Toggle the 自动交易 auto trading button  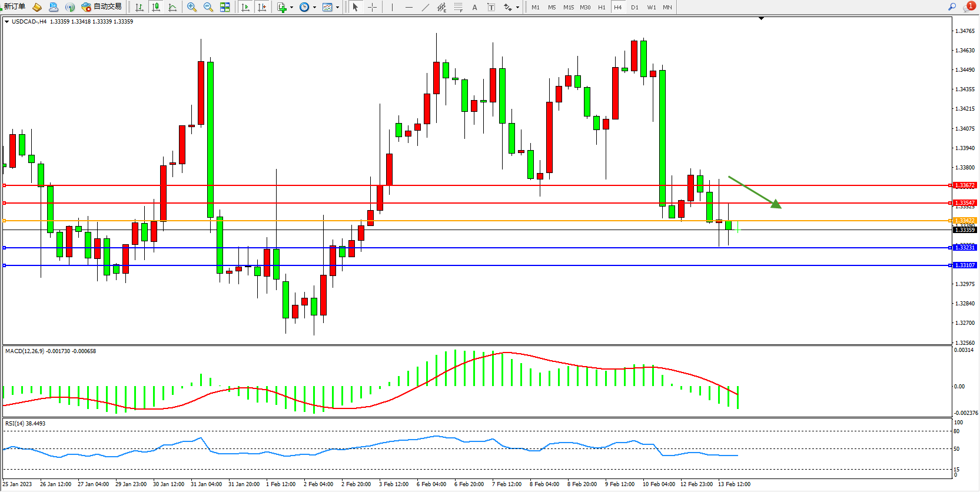tap(102, 6)
